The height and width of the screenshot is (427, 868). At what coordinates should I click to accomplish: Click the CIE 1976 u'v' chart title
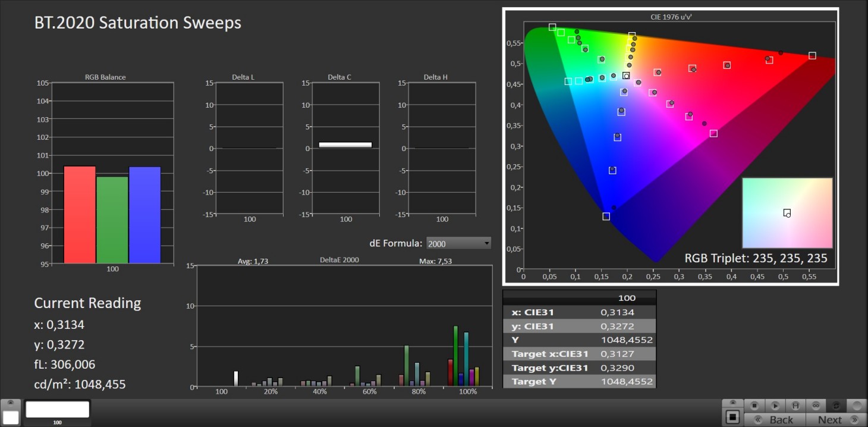point(671,17)
